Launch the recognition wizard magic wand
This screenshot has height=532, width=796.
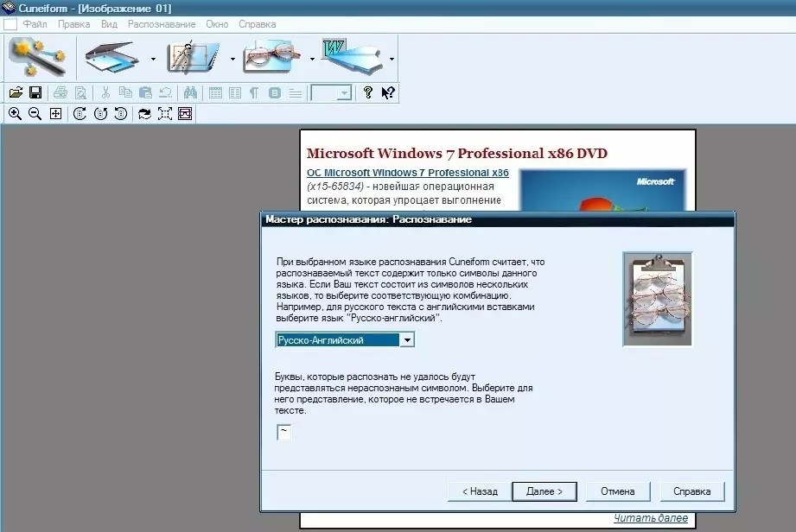[x=39, y=57]
